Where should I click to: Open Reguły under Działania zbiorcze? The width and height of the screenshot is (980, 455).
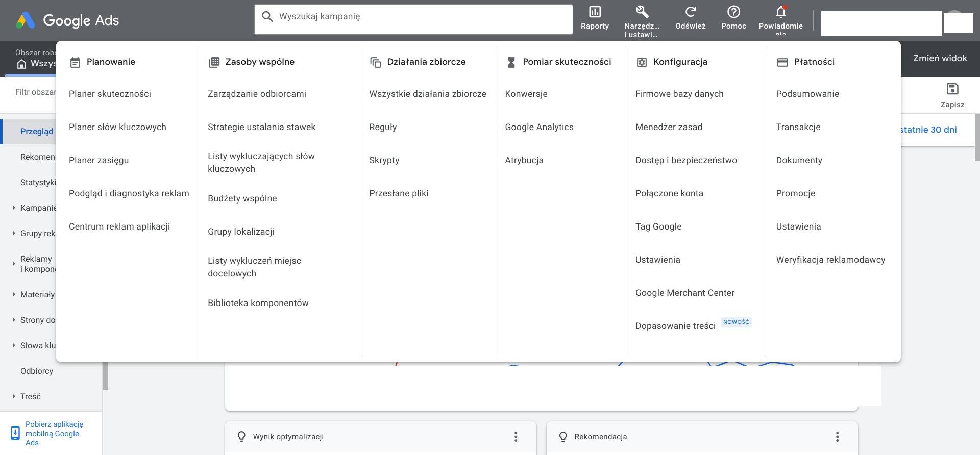[383, 127]
